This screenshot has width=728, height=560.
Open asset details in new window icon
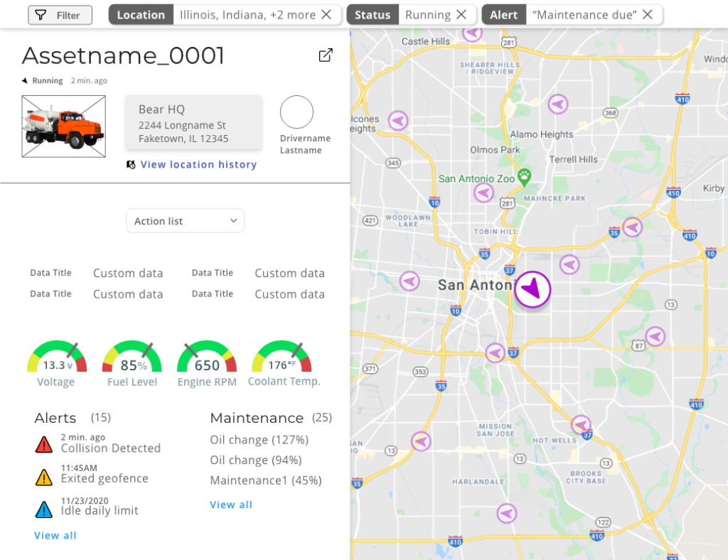coord(326,55)
